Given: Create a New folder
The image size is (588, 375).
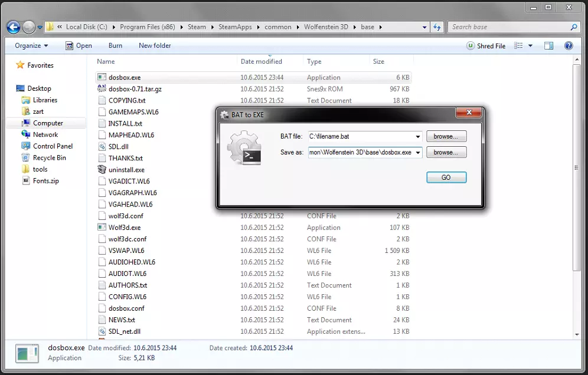Looking at the screenshot, I should 155,45.
